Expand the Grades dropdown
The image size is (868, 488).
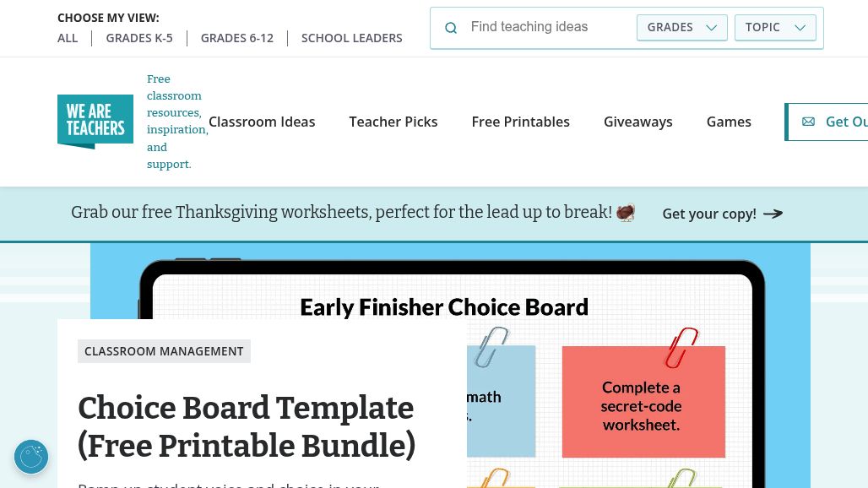coord(681,27)
